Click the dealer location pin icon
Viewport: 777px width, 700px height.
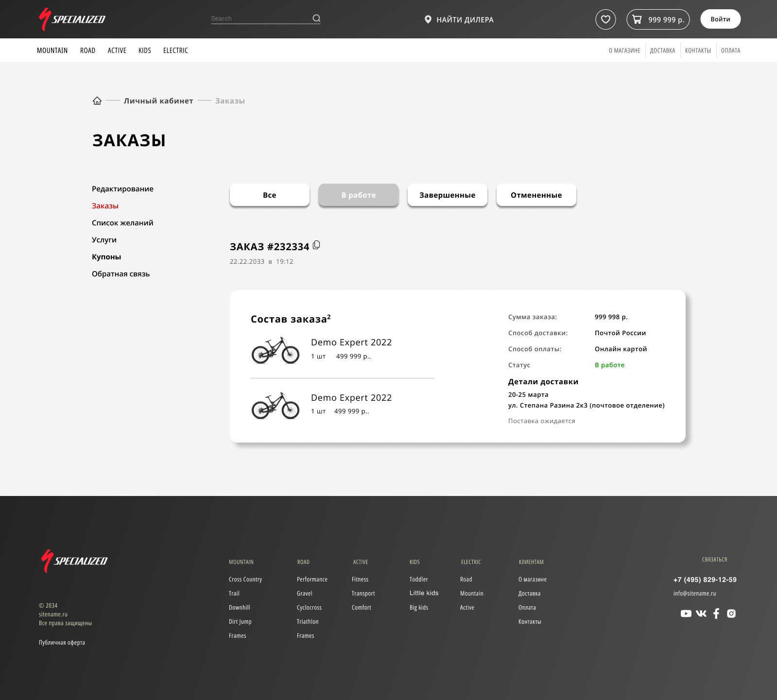[x=428, y=19]
